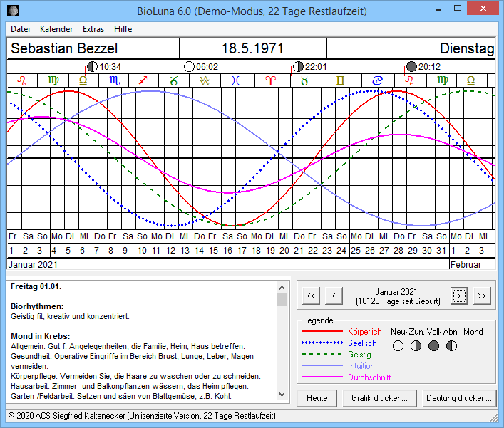
Task: Click the BioLuna moon app icon
Action: point(13,11)
